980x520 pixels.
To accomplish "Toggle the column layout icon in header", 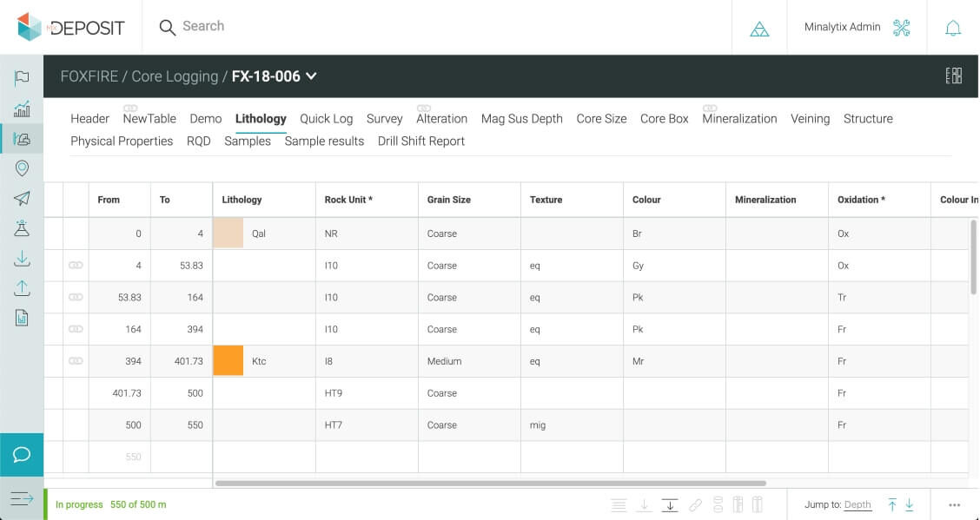I will (953, 76).
